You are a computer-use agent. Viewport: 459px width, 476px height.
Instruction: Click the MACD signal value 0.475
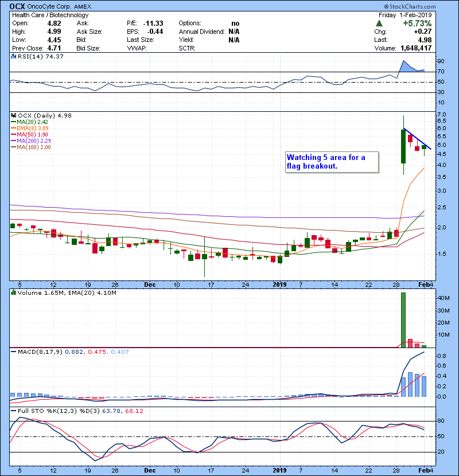pos(97,352)
